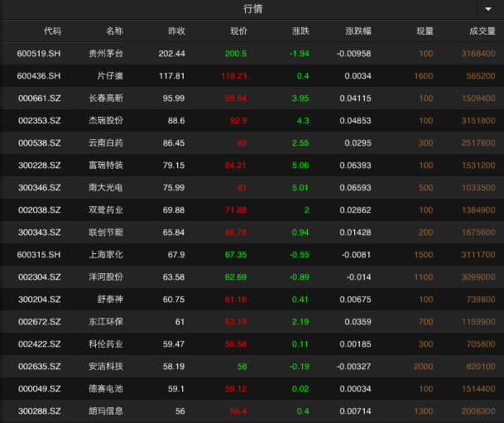This screenshot has width=504, height=423.
Task: Open the 行情 panel dropdown arrow
Action: [x=488, y=9]
